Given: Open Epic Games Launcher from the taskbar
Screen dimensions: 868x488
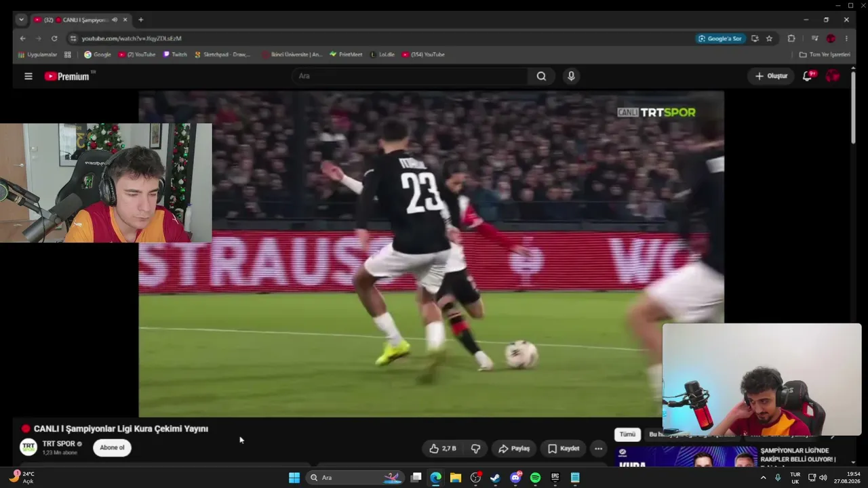Looking at the screenshot, I should tap(555, 478).
